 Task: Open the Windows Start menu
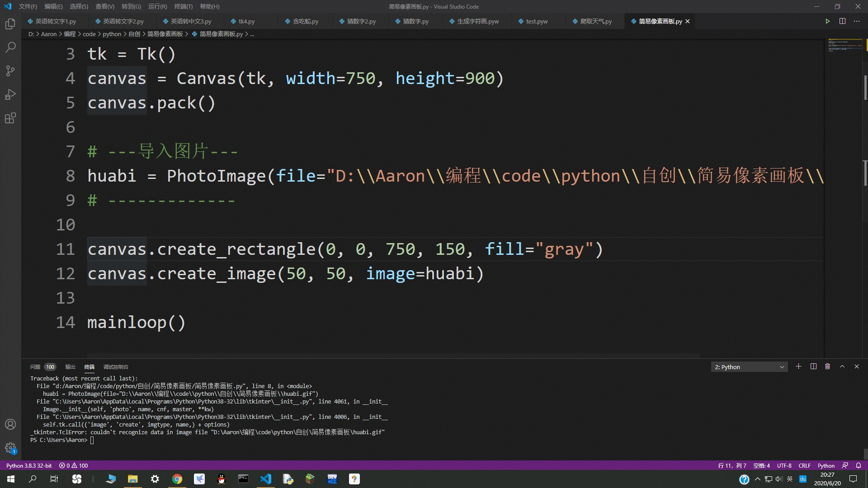tap(11, 479)
